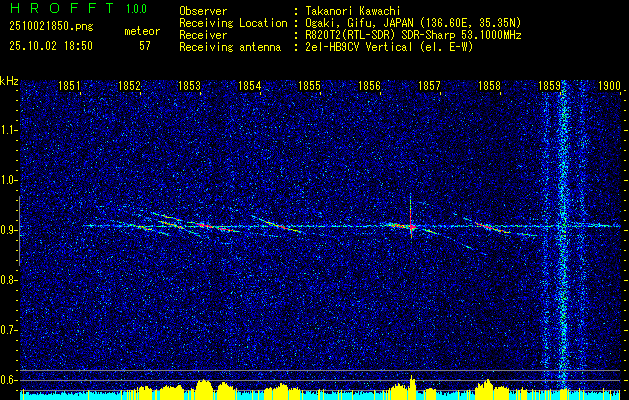Click the 1854 time marker
629x400 pixels.
point(250,86)
